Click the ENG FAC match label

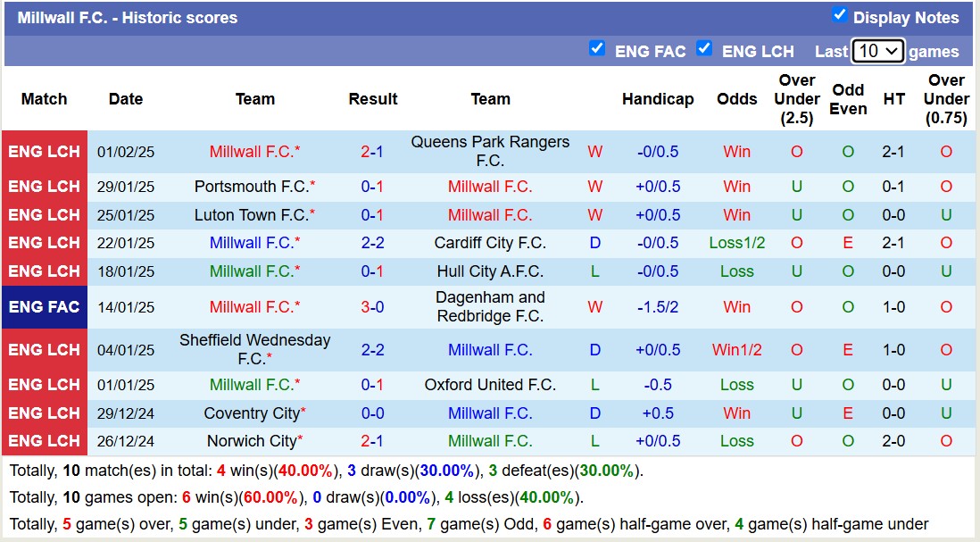tap(45, 307)
